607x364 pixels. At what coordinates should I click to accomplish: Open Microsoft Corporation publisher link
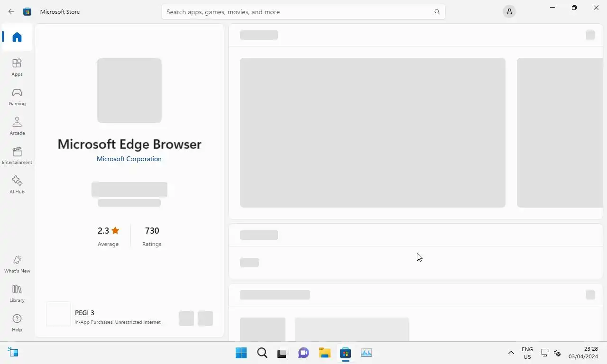coord(129,159)
